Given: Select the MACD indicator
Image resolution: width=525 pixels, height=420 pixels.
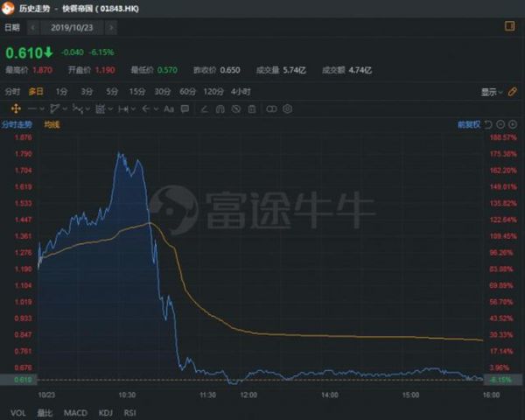Looking at the screenshot, I should point(73,411).
